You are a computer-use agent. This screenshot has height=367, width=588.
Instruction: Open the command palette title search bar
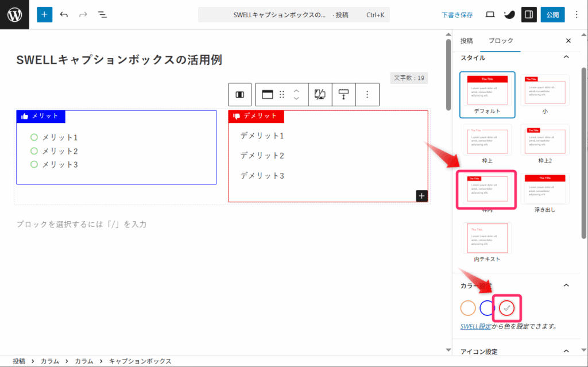pos(293,15)
